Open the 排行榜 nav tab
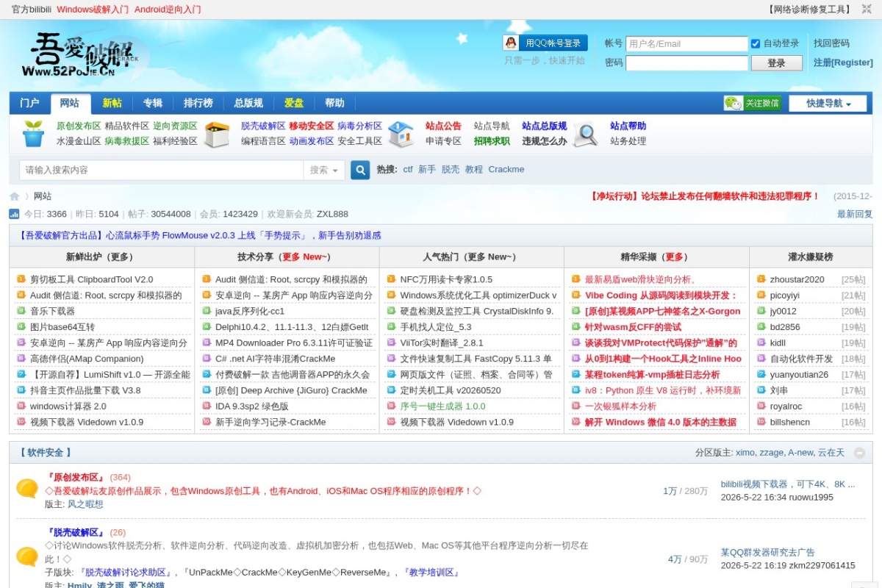 [x=198, y=104]
